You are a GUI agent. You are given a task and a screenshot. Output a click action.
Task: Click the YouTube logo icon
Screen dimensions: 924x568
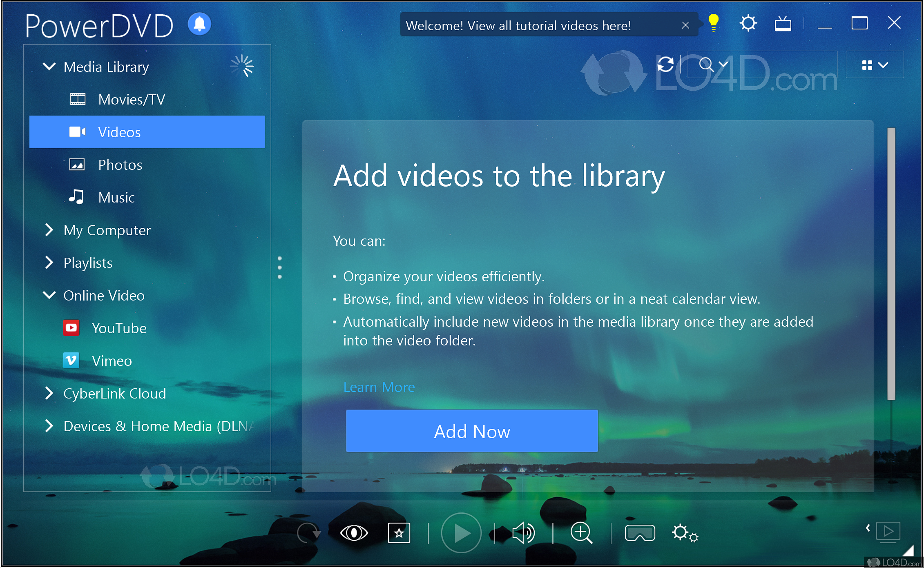click(x=71, y=328)
